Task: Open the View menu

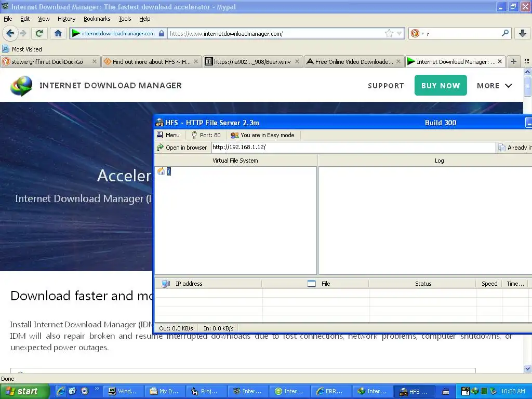Action: (44, 19)
